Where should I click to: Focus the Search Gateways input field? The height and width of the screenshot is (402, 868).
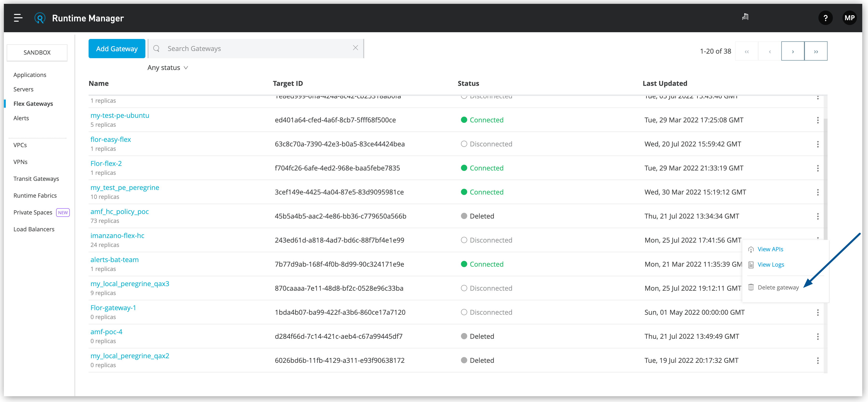pyautogui.click(x=256, y=49)
